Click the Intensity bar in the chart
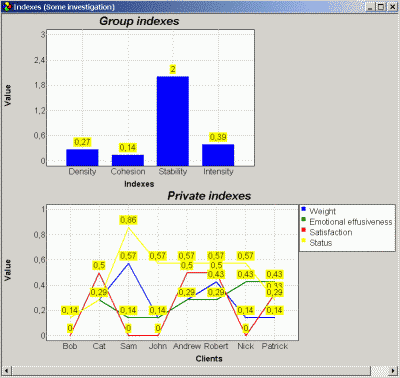The width and height of the screenshot is (400, 378). click(x=218, y=155)
